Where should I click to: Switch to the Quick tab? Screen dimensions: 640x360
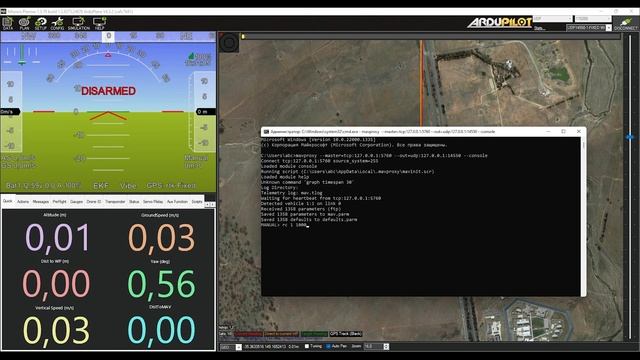click(8, 201)
